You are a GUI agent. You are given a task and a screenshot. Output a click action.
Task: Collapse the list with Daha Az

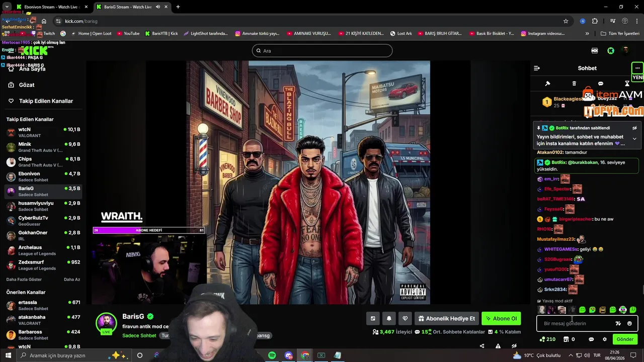coord(72,280)
